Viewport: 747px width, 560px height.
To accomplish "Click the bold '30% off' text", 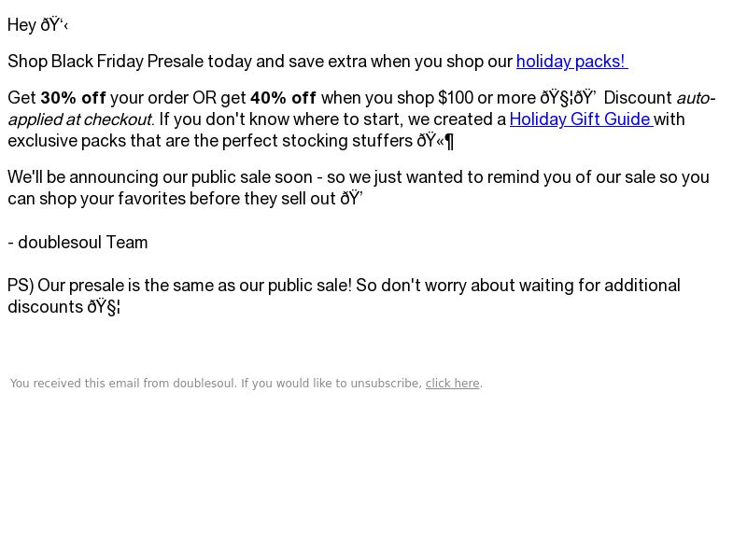I will (74, 98).
